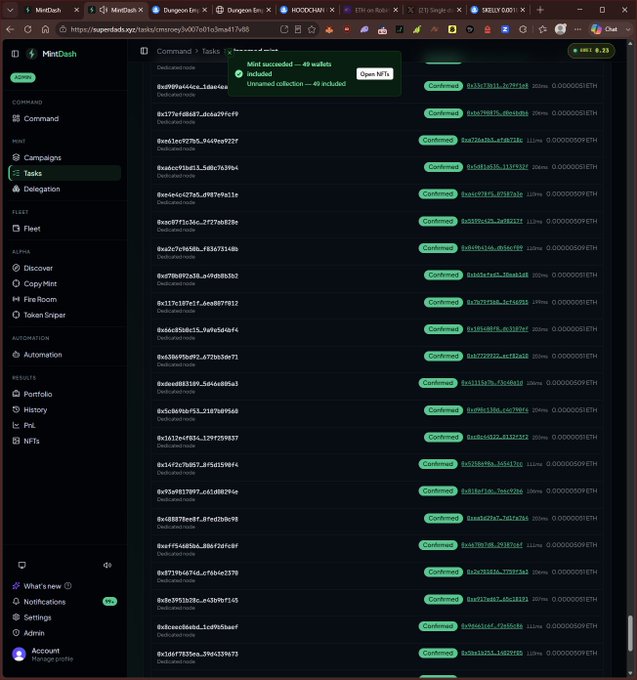The image size is (637, 680).
Task: Switch to the SKELLY browser tab
Action: click(x=499, y=10)
